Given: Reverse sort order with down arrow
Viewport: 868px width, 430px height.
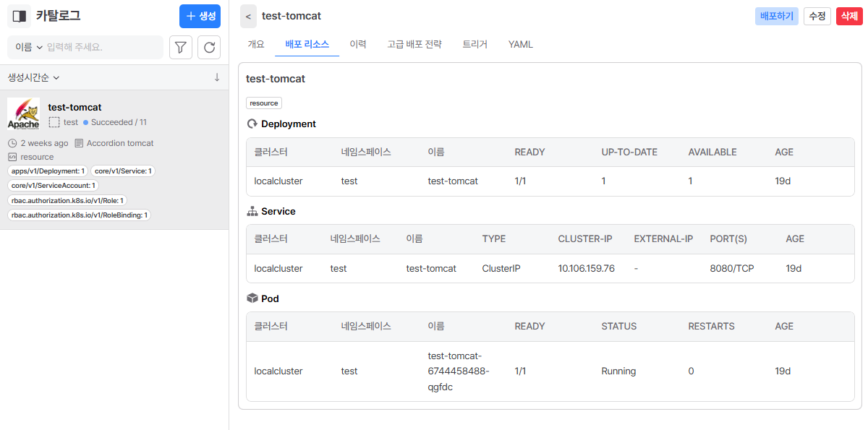Looking at the screenshot, I should tap(217, 77).
